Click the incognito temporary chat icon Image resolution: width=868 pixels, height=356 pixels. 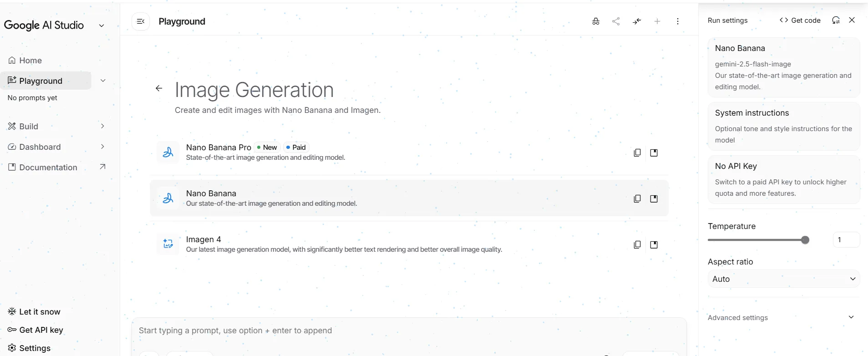(595, 21)
